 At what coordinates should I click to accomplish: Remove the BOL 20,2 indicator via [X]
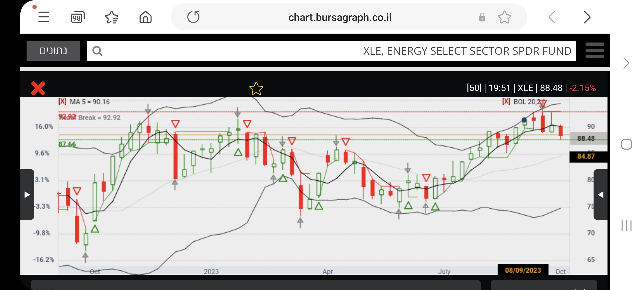(506, 102)
